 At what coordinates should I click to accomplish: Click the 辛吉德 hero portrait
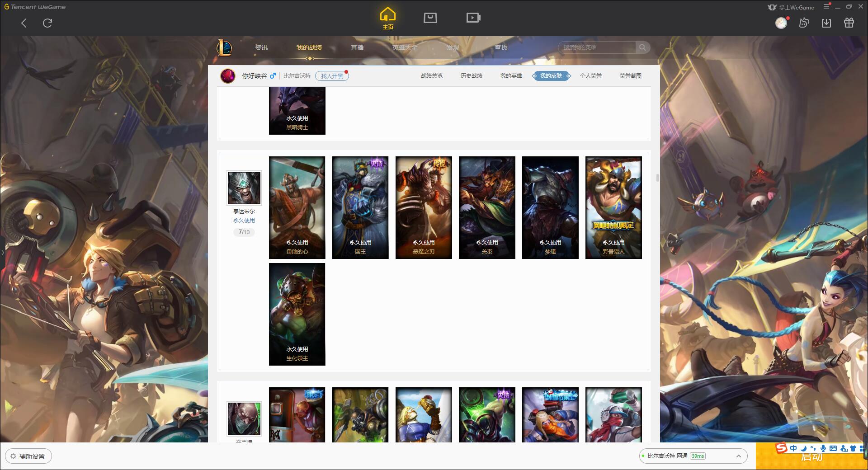(x=244, y=419)
